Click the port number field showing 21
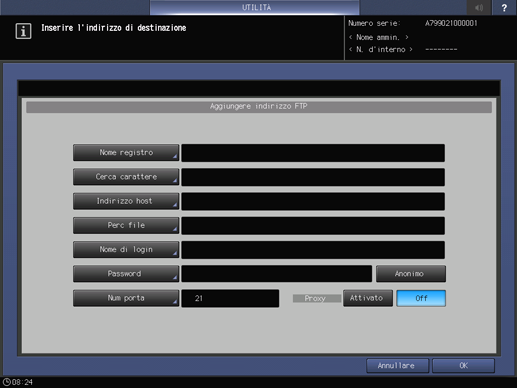This screenshot has width=517, height=388. click(230, 298)
